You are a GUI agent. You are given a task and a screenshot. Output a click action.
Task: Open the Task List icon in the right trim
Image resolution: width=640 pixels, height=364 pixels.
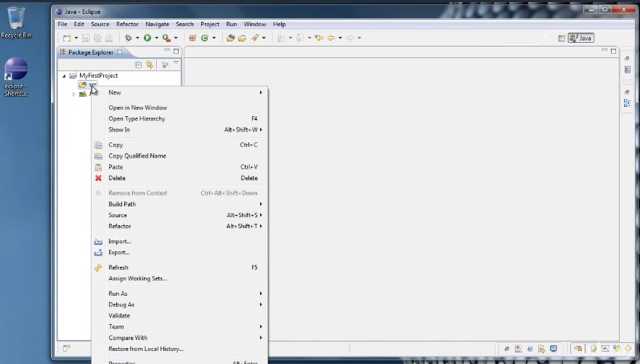click(627, 70)
